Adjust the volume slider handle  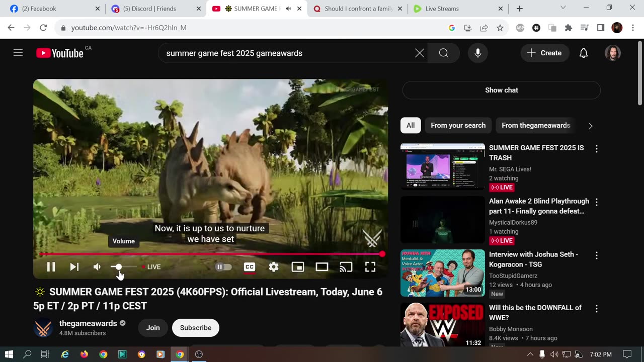point(118,267)
